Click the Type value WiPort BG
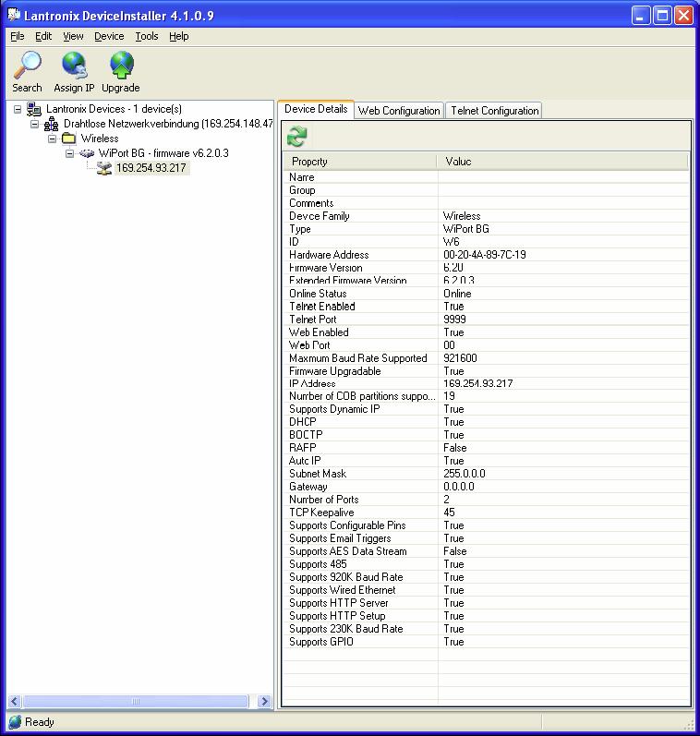The image size is (700, 736). [x=465, y=229]
